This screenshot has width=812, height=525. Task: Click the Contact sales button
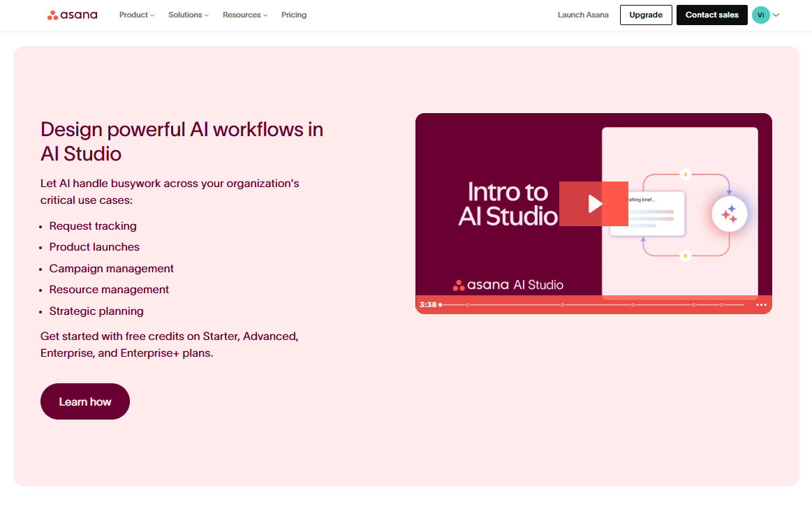tap(711, 15)
